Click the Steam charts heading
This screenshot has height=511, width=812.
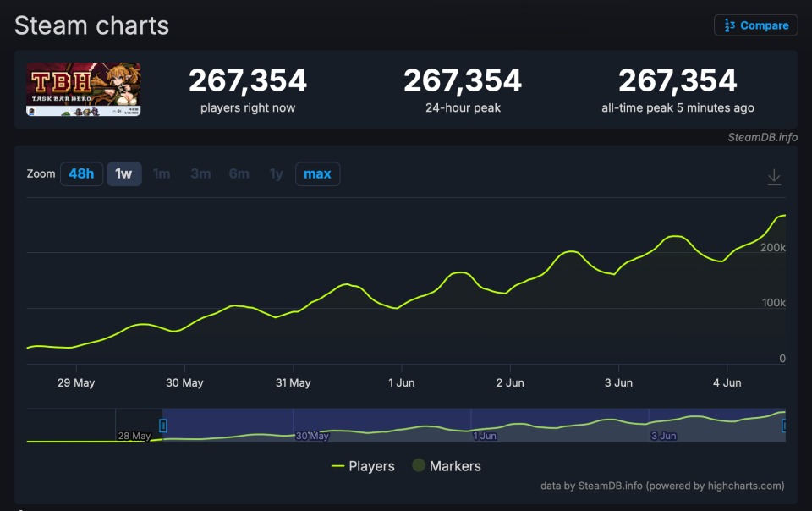coord(91,26)
